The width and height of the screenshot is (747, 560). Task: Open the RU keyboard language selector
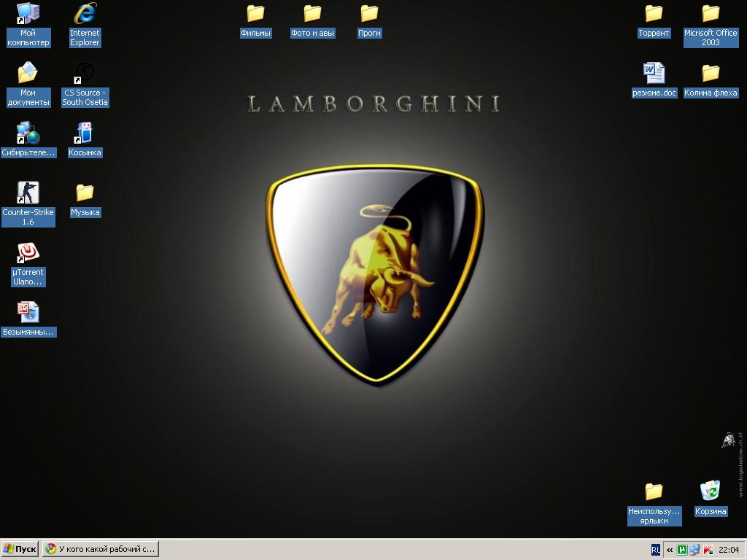[x=655, y=550]
